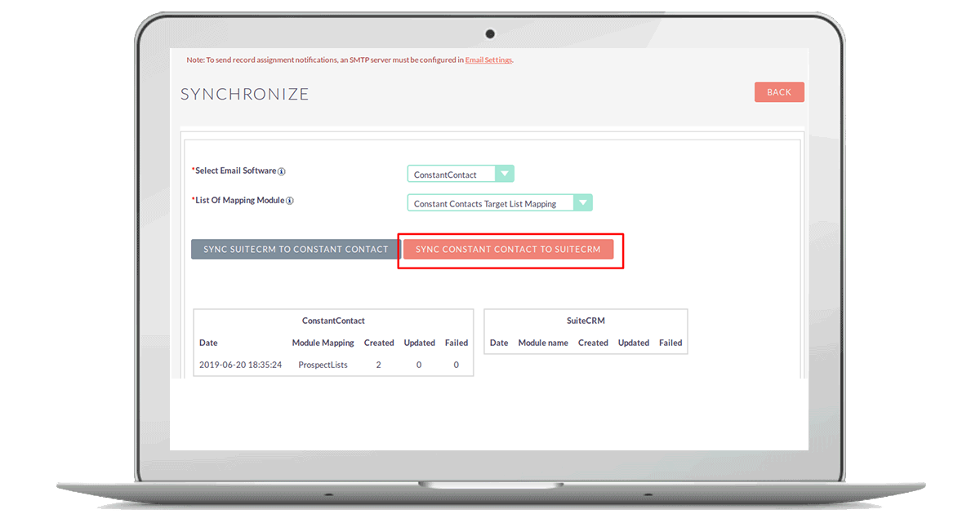
Task: Click the 2019-06-20 18:35:24 date cell
Action: (241, 365)
